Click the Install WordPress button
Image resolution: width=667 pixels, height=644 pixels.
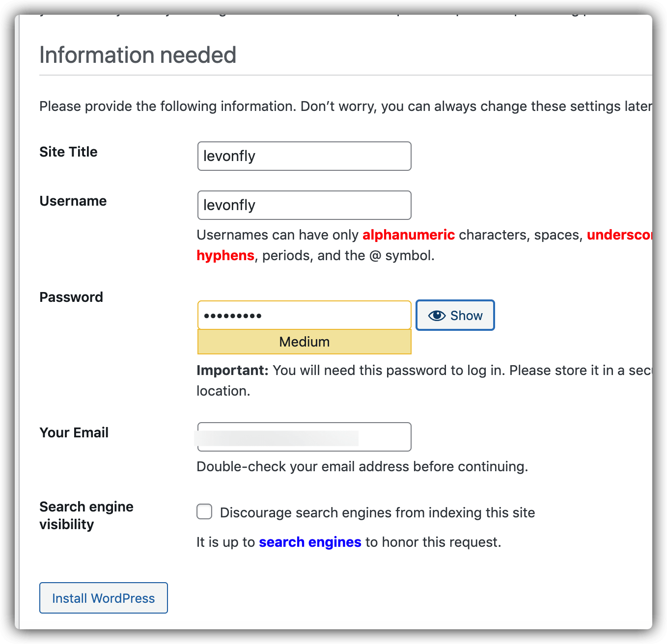[x=104, y=598]
